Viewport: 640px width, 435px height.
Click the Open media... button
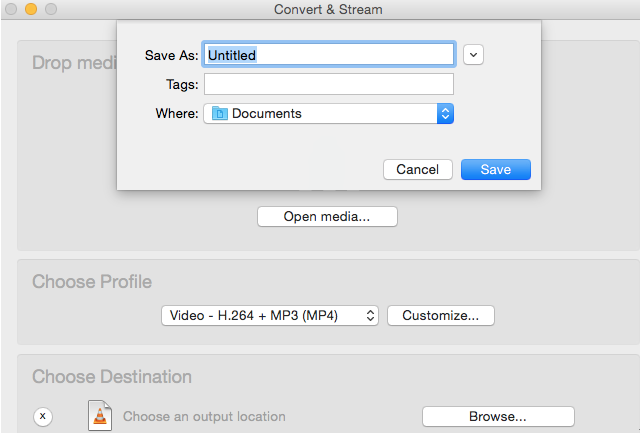[x=327, y=216]
